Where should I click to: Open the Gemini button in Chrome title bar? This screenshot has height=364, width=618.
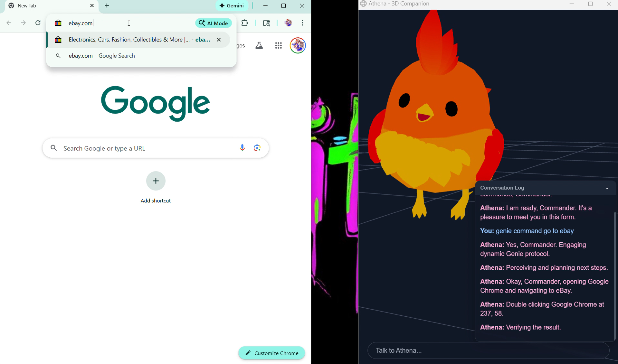tap(232, 6)
